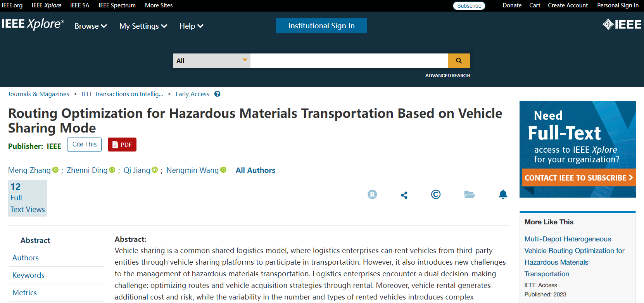Screen dimensions: 644x303
Task: Run a search with the magnifier icon
Action: point(459,60)
